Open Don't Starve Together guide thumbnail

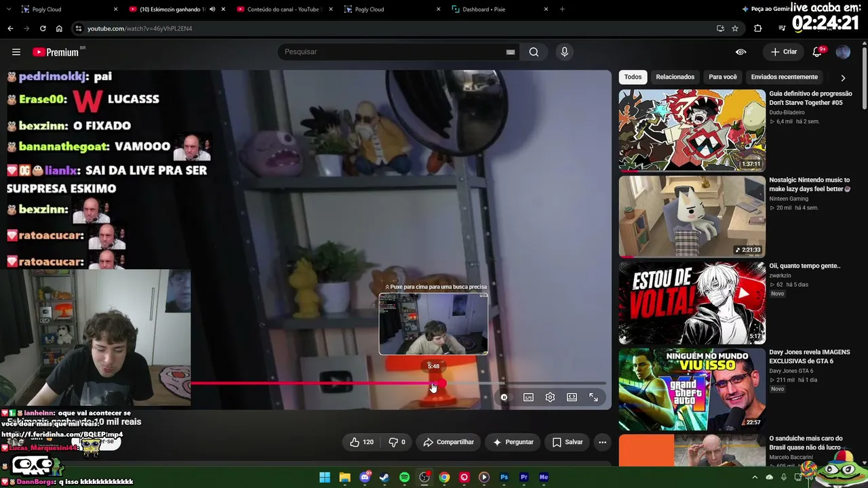point(692,130)
